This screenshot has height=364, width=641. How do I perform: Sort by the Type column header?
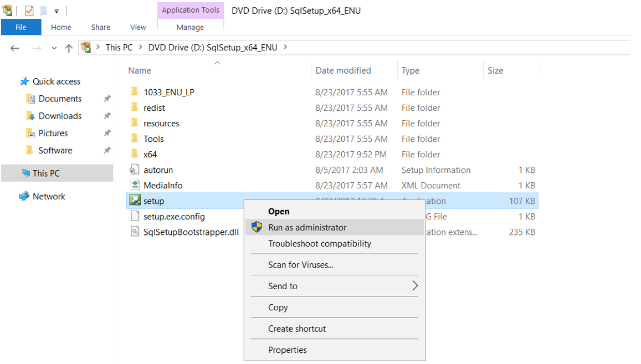pyautogui.click(x=411, y=70)
